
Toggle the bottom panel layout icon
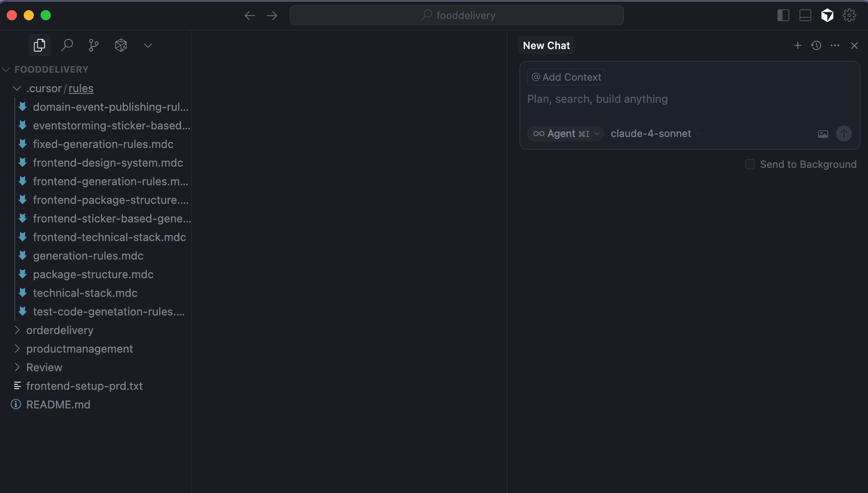pos(805,16)
